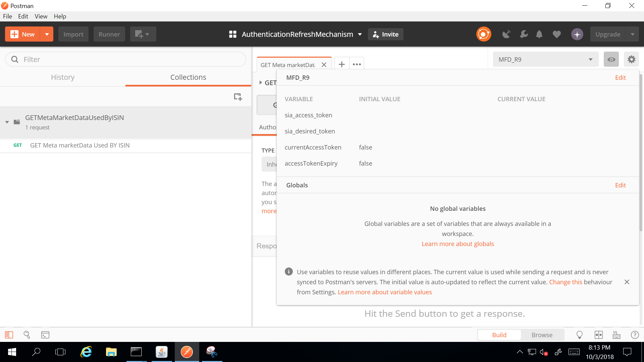Screen dimensions: 644x362
Task: Open keyboard shortcuts icon
Action: coord(616,335)
